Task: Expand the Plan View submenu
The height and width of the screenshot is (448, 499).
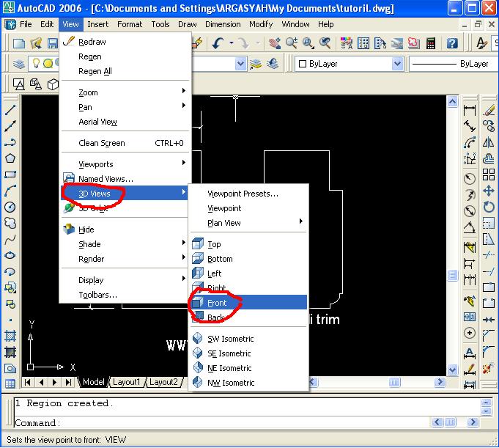Action: coord(248,223)
